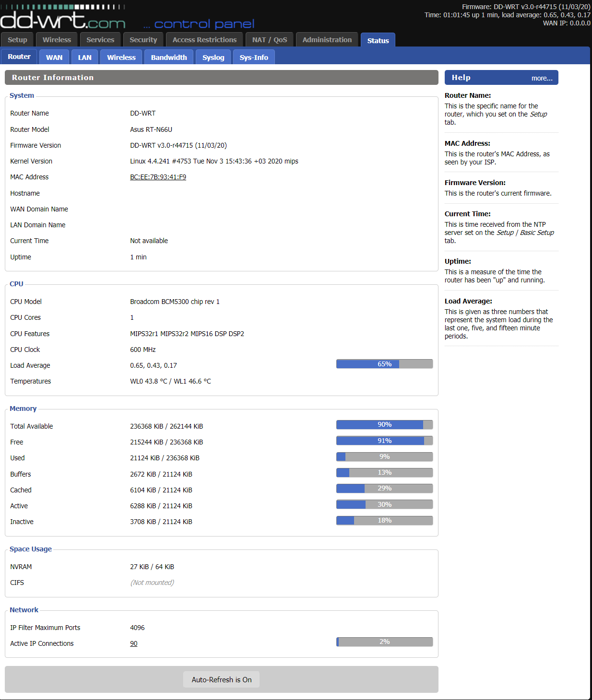
Task: Click the Current Time 'Not available' value
Action: pos(149,241)
